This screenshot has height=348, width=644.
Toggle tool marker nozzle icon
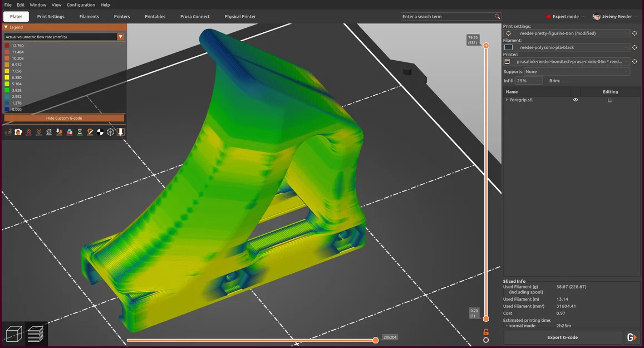tap(120, 132)
